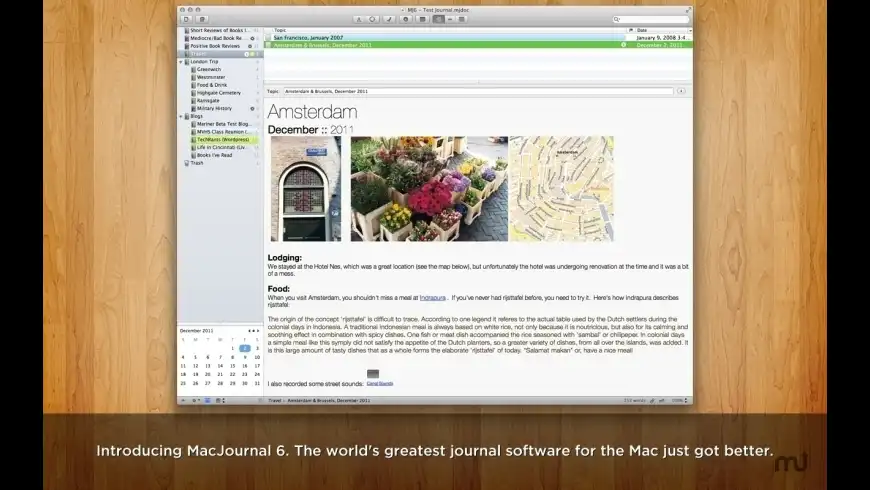Viewport: 870px width, 490px height.
Task: Go to next month in calendar
Action: [258, 331]
